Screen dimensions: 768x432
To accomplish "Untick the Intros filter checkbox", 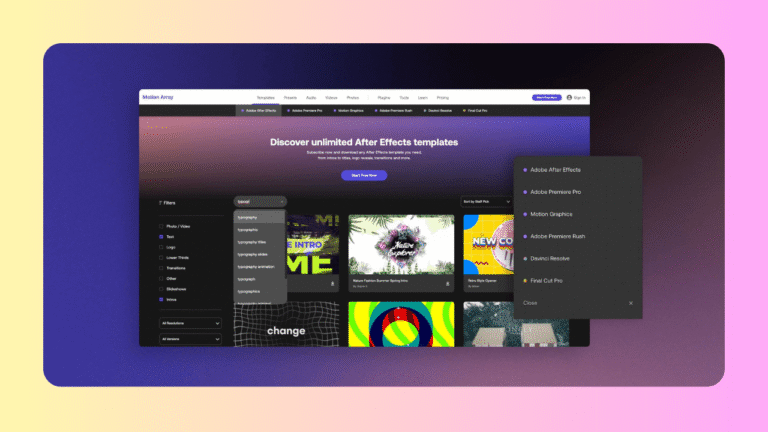I will point(161,299).
